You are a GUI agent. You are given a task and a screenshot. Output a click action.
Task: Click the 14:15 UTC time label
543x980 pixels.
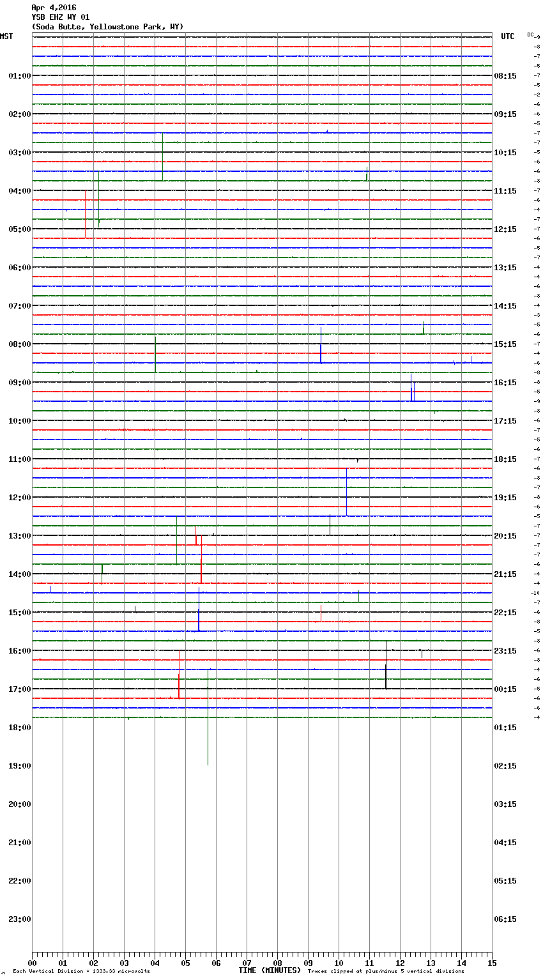(505, 306)
